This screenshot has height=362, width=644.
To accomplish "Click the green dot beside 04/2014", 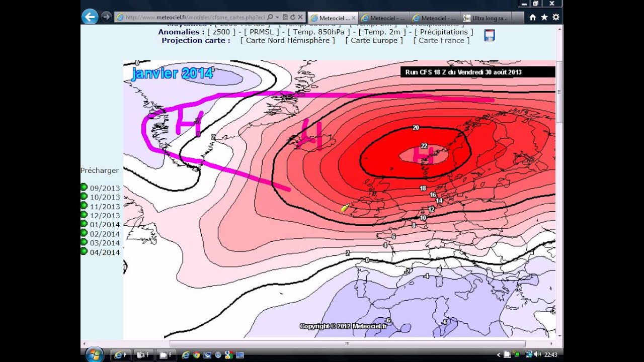I will pos(84,251).
